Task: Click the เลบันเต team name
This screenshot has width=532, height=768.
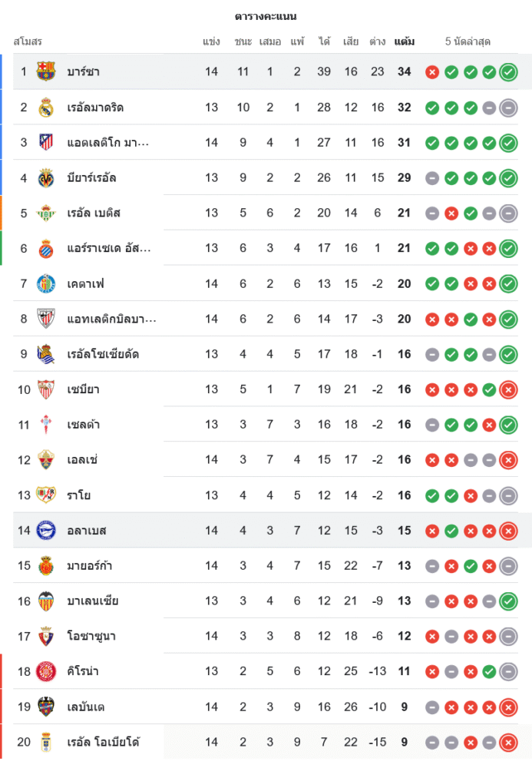Action: coord(86,707)
